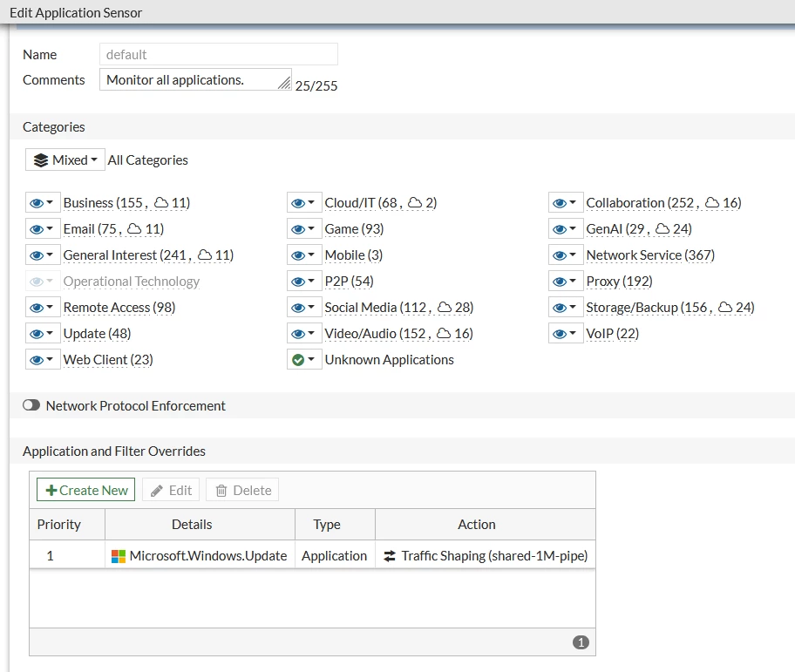
Task: Toggle monitor eye for Web Client
Action: coord(37,360)
